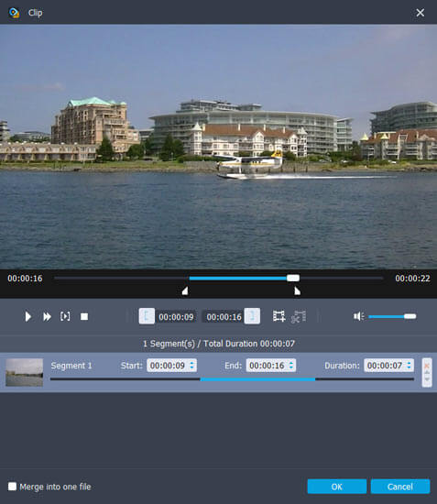Viewport: 437px width, 504px height.
Task: Click the volume slider handle
Action: pyautogui.click(x=410, y=317)
